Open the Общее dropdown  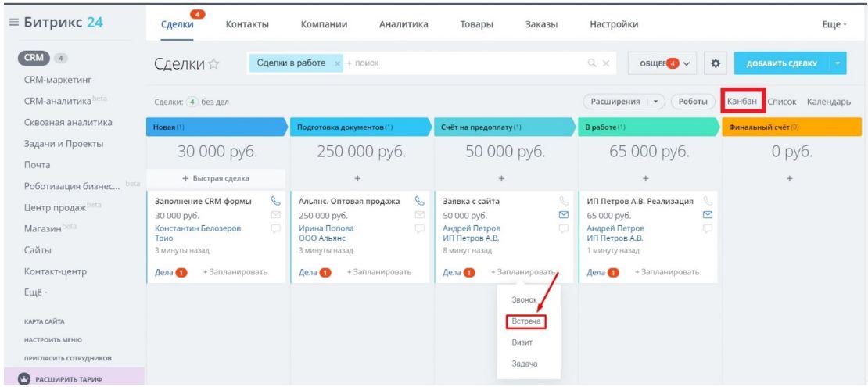coord(662,63)
